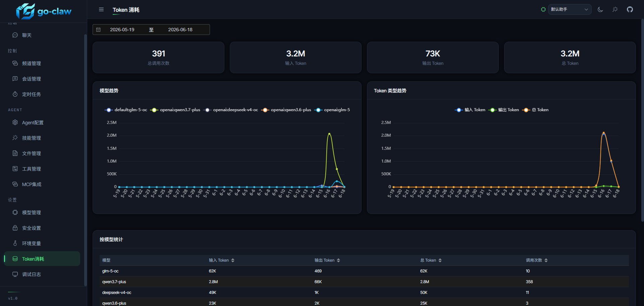Click the end date 2026-06-18 field
This screenshot has height=306, width=644.
pos(180,30)
